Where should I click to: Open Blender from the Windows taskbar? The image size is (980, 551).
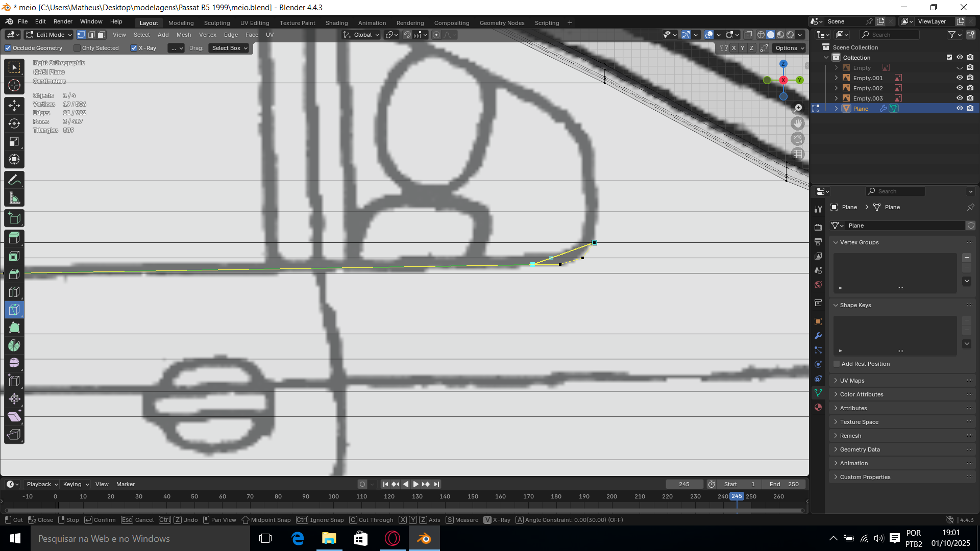point(424,538)
